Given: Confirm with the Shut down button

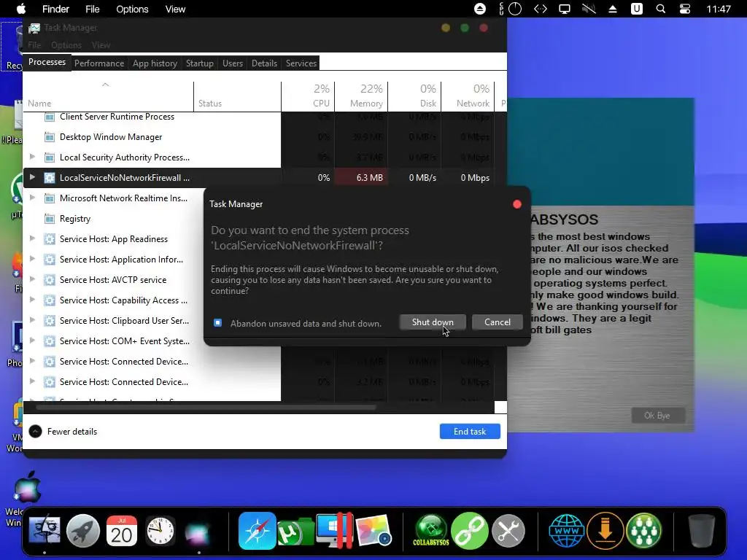Looking at the screenshot, I should (433, 322).
